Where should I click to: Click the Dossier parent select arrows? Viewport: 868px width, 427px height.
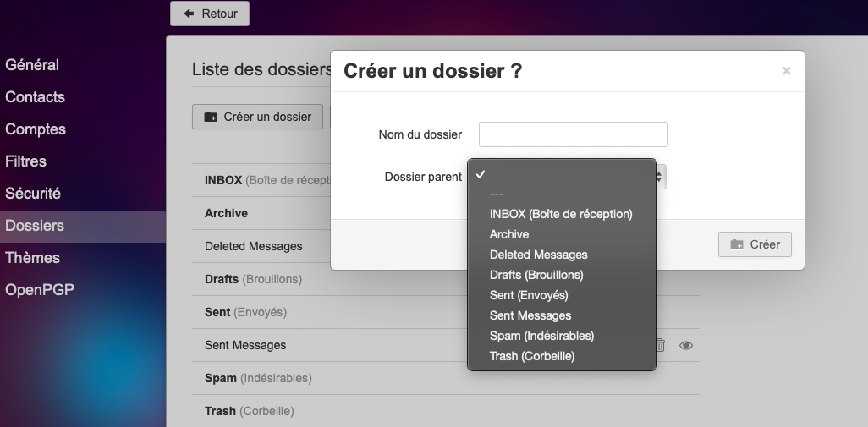[659, 177]
